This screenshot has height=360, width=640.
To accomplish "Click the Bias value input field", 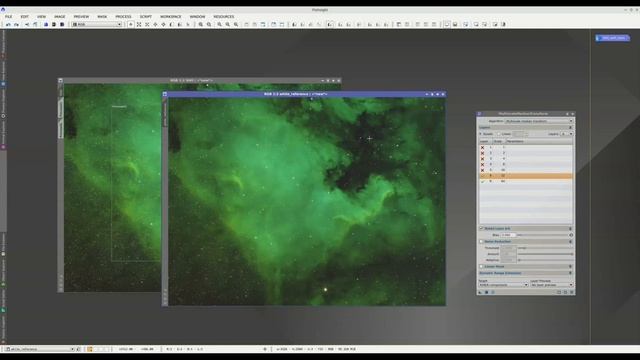I will (x=508, y=235).
